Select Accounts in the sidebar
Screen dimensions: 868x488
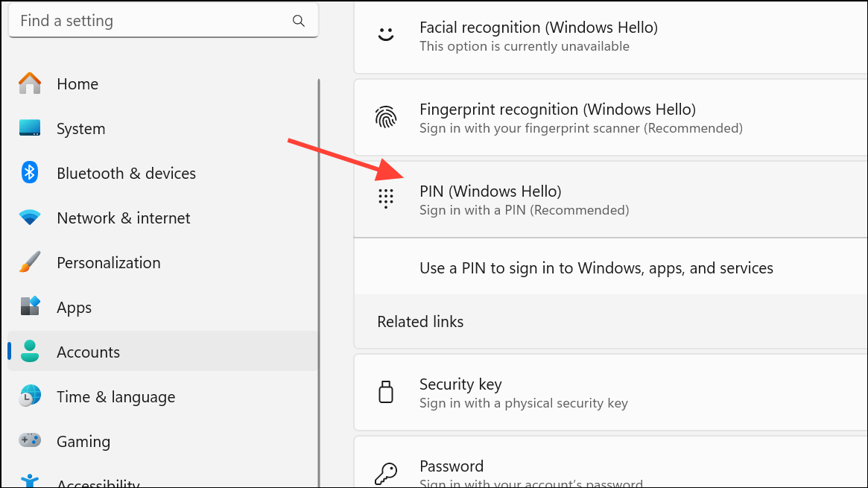(88, 352)
